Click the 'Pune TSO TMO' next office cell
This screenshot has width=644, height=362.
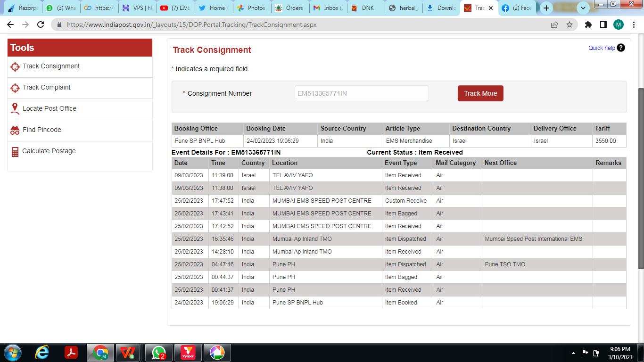537,264
